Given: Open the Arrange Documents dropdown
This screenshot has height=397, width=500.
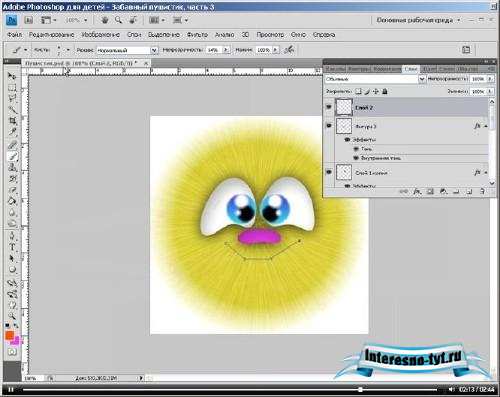Looking at the screenshot, I should [x=157, y=20].
